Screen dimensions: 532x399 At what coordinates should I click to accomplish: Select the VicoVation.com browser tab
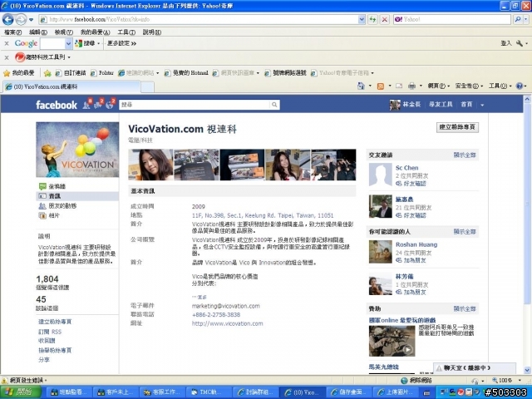(x=71, y=86)
